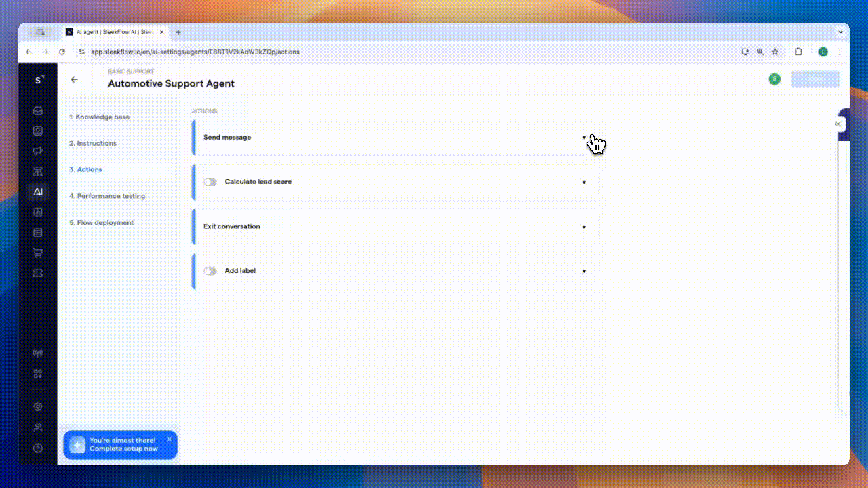The image size is (868, 488).
Task: Collapse side panel with double chevron
Action: (x=837, y=124)
